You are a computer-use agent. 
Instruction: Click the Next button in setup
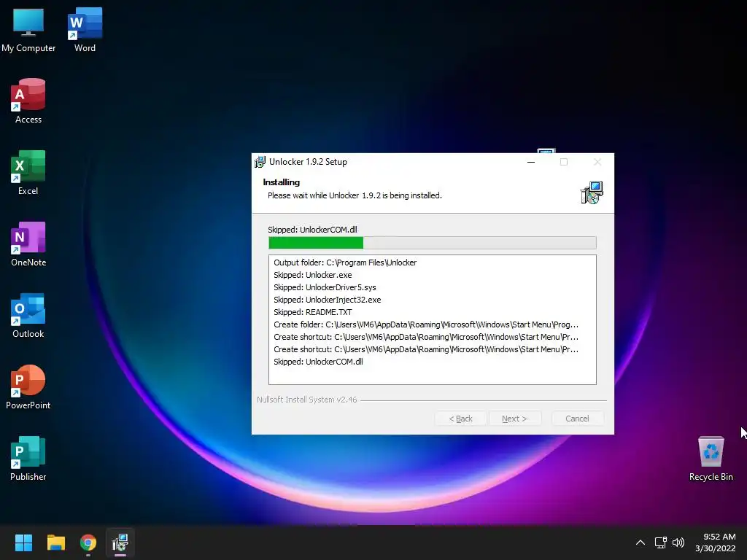click(x=514, y=419)
